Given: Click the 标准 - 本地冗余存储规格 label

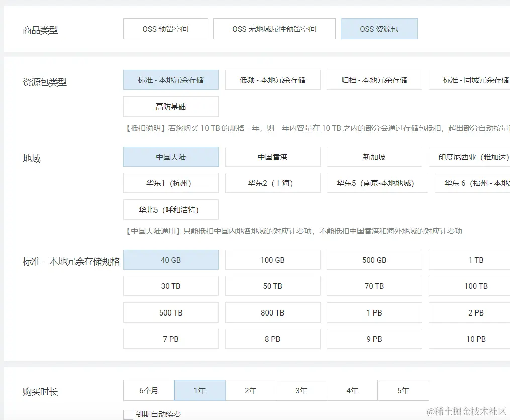Looking at the screenshot, I should click(71, 261).
